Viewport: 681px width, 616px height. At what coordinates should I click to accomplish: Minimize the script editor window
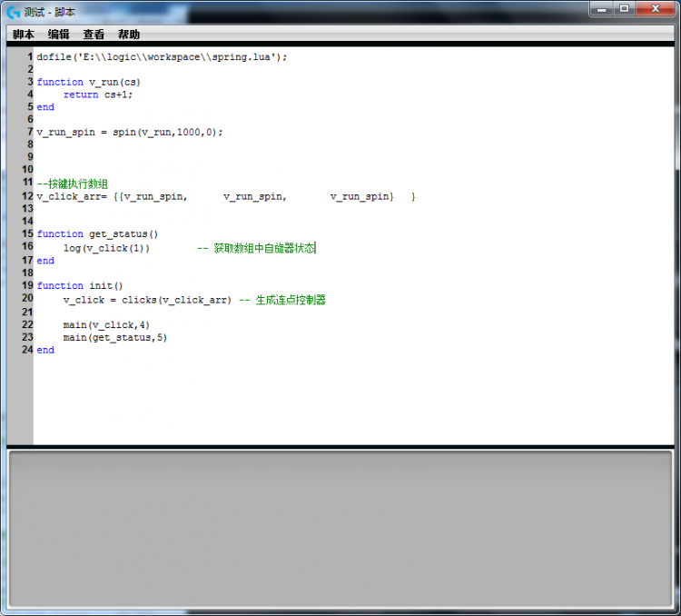point(602,8)
